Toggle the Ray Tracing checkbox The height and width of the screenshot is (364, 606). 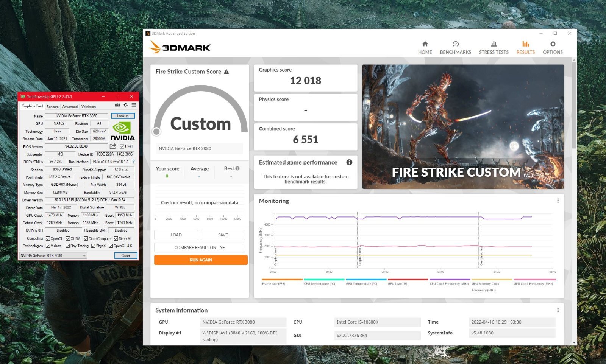pos(67,246)
